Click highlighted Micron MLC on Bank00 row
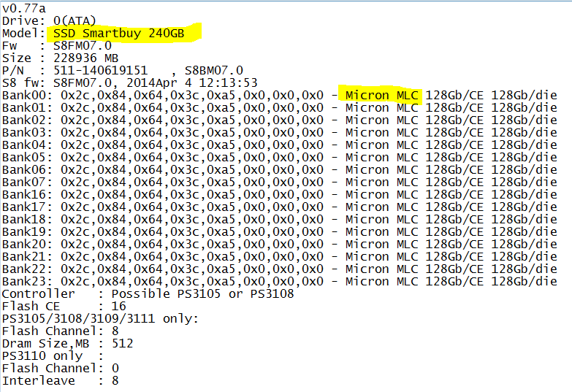 pos(381,95)
